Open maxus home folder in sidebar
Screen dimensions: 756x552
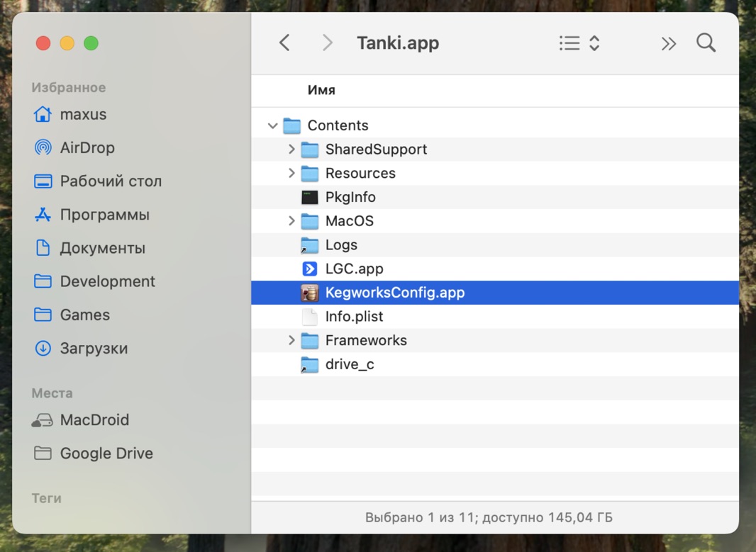[70, 115]
